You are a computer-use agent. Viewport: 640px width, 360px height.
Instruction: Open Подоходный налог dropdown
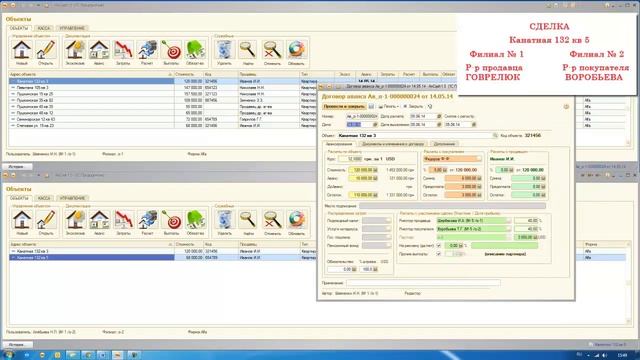[x=388, y=221]
